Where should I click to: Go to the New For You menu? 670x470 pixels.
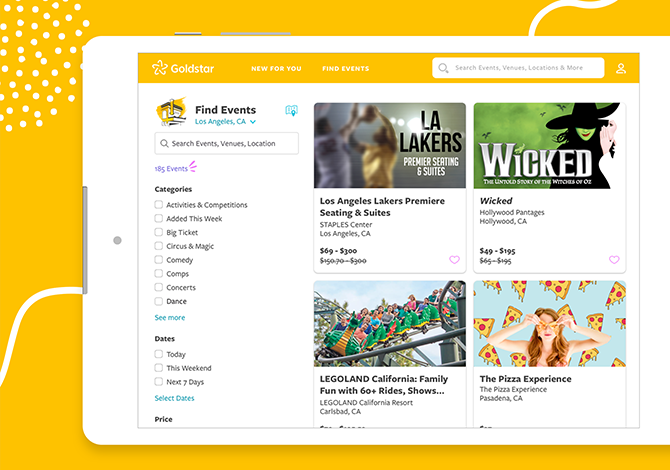click(276, 68)
